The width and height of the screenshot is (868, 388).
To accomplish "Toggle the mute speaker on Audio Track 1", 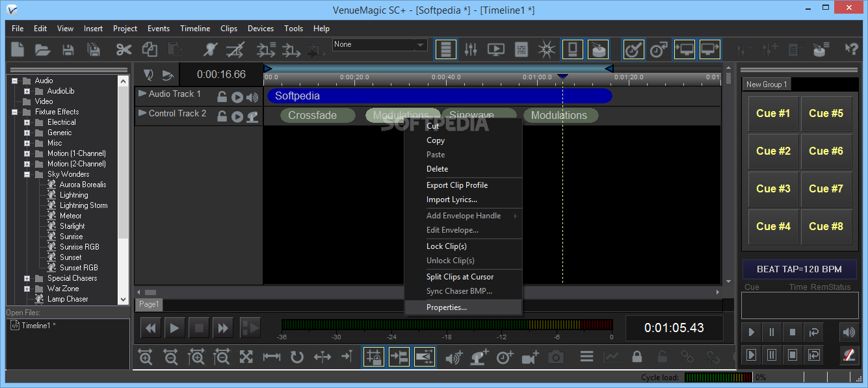I will (252, 97).
